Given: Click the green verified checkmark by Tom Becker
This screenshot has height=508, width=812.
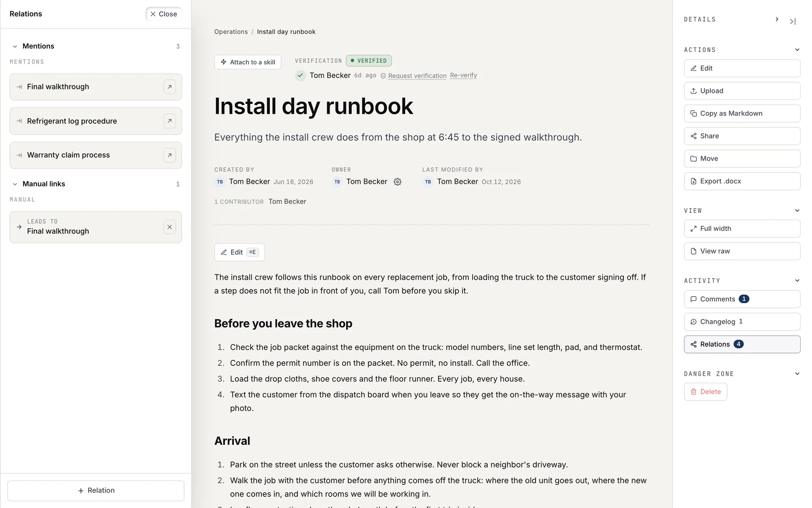Looking at the screenshot, I should coord(300,75).
